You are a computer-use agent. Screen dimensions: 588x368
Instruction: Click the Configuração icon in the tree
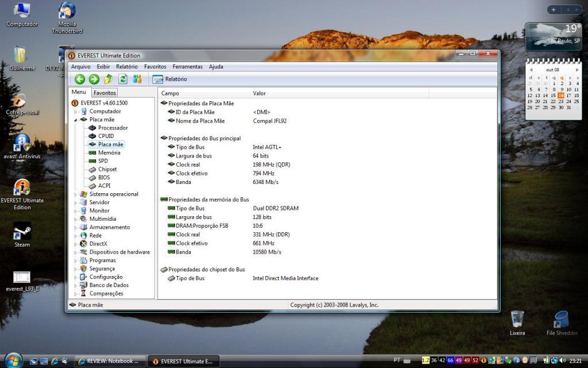pyautogui.click(x=84, y=277)
